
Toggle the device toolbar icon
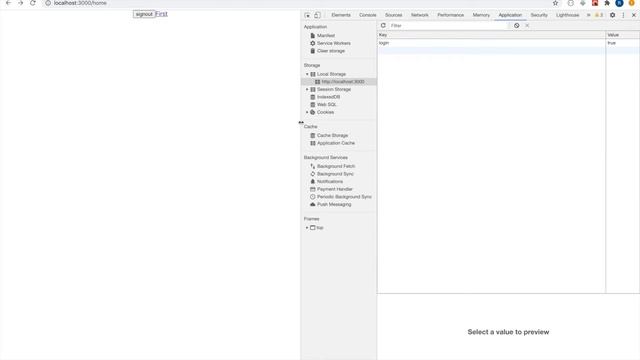click(317, 15)
